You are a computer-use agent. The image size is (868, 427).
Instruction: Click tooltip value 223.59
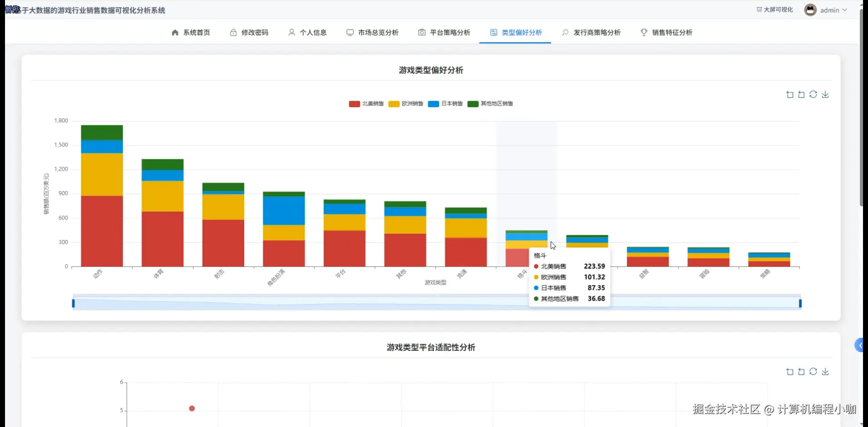coord(594,266)
